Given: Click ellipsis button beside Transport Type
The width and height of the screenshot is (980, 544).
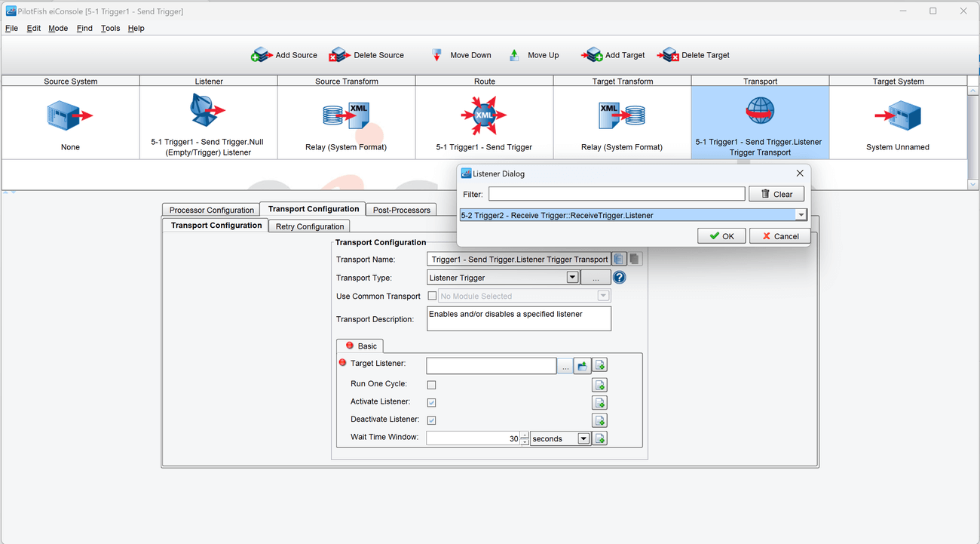Looking at the screenshot, I should tap(596, 278).
